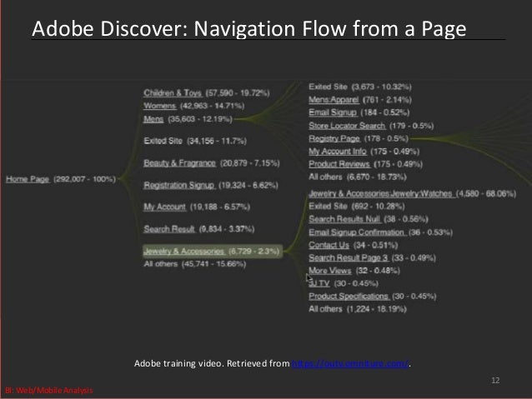532x399 pixels.
Task: Click 'Exited Site (34,156 - 11.7%)' text
Action: click(195, 141)
